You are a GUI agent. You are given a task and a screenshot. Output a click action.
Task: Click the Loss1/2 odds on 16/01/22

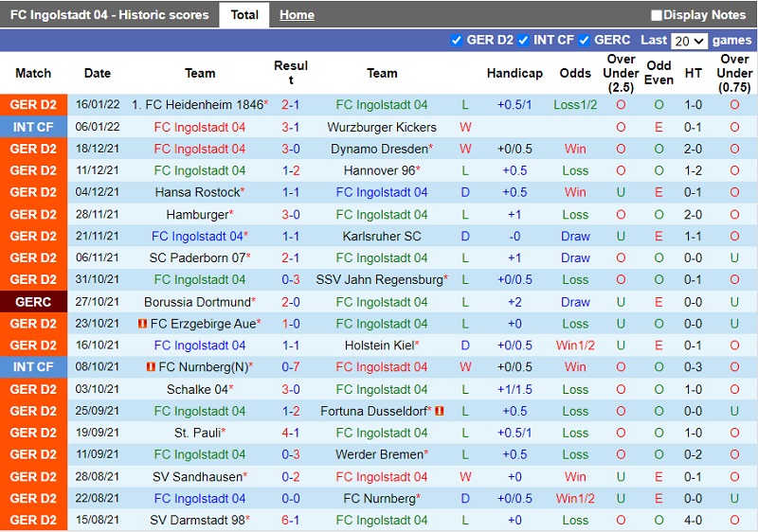(x=575, y=105)
